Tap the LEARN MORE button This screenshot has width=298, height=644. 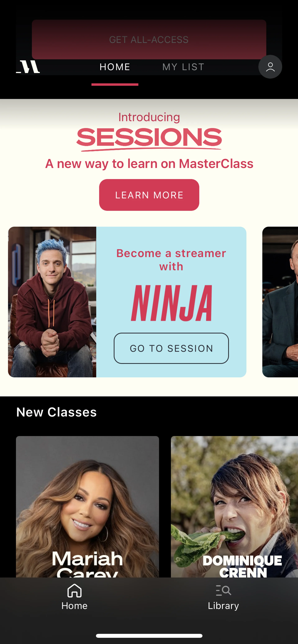tap(149, 195)
